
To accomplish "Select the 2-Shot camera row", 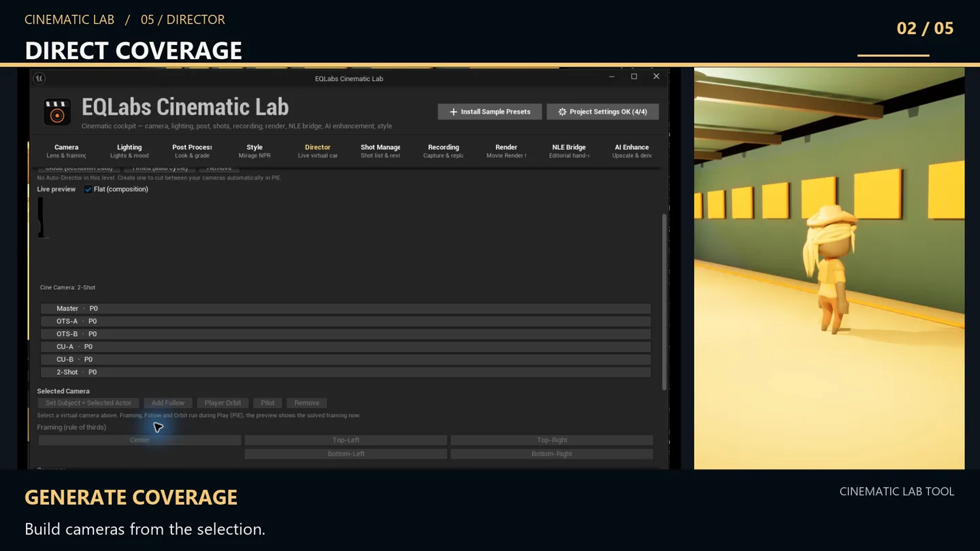I will tap(346, 372).
